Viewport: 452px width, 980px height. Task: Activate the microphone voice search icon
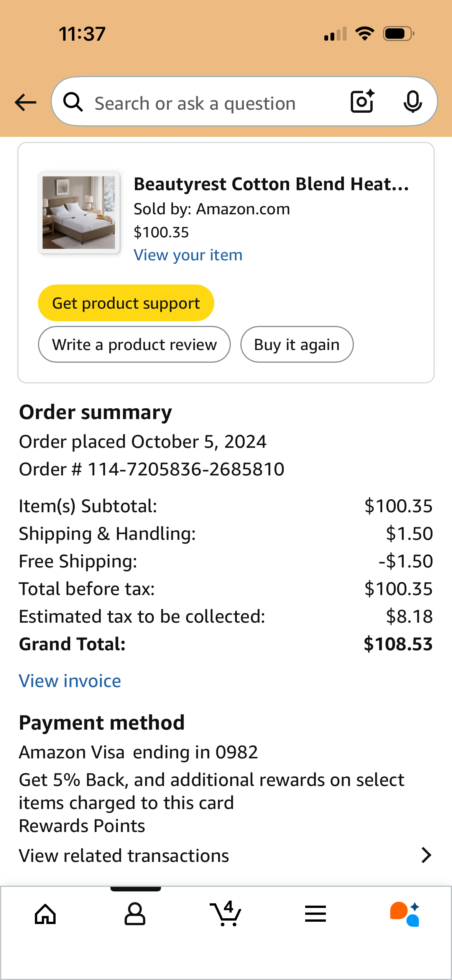click(x=413, y=102)
